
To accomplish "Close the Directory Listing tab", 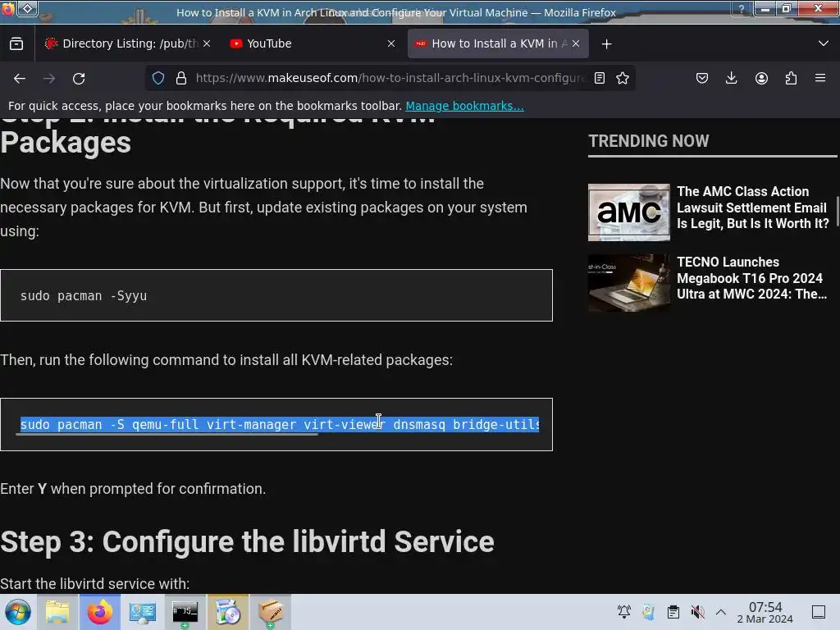I will click(x=207, y=43).
